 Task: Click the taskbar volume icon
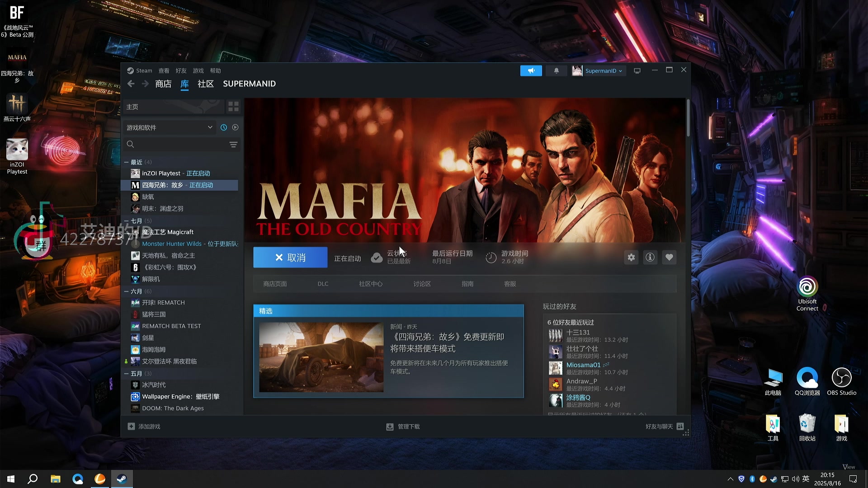pos(795,479)
